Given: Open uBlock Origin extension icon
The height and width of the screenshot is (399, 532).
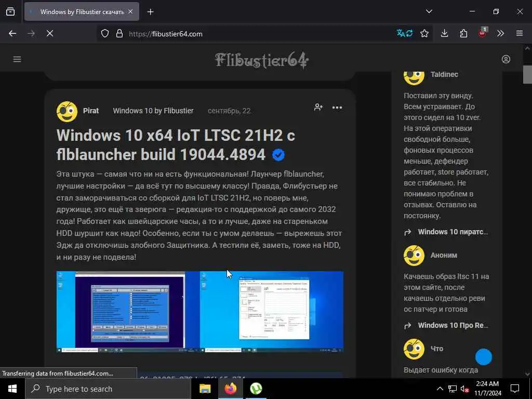Looking at the screenshot, I should [483, 33].
